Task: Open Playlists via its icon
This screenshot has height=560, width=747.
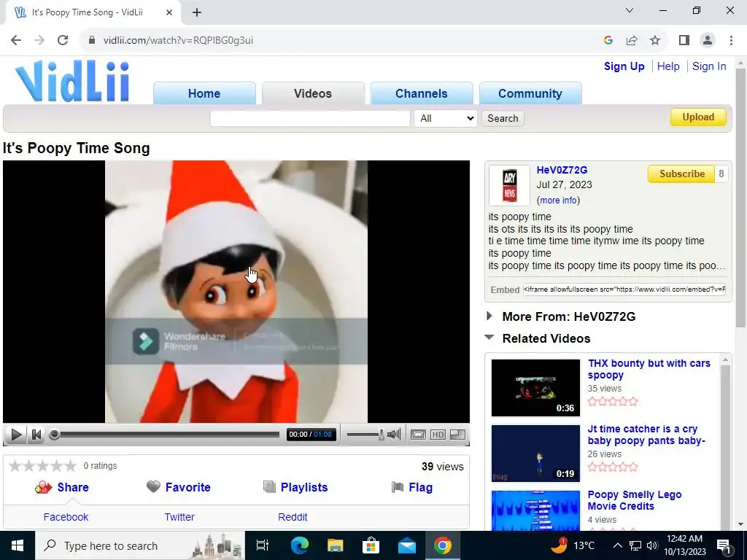Action: click(x=270, y=486)
